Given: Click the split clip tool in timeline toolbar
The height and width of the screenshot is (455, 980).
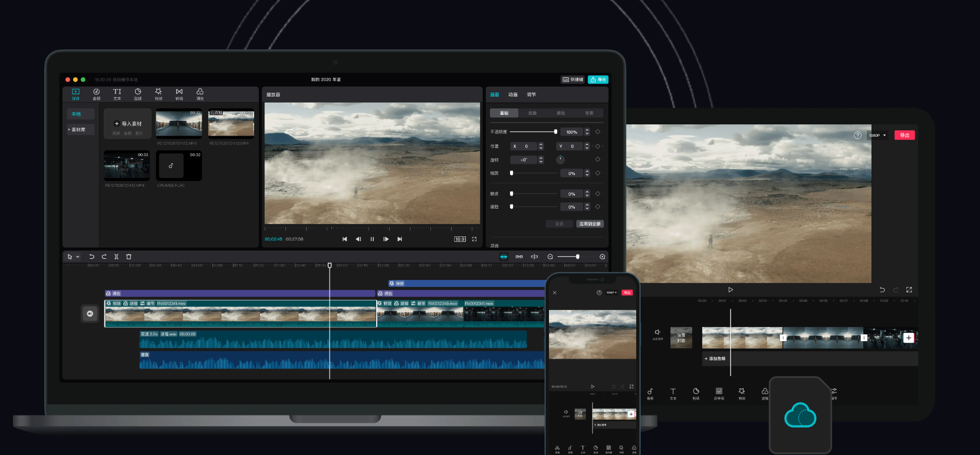Looking at the screenshot, I should [x=116, y=256].
